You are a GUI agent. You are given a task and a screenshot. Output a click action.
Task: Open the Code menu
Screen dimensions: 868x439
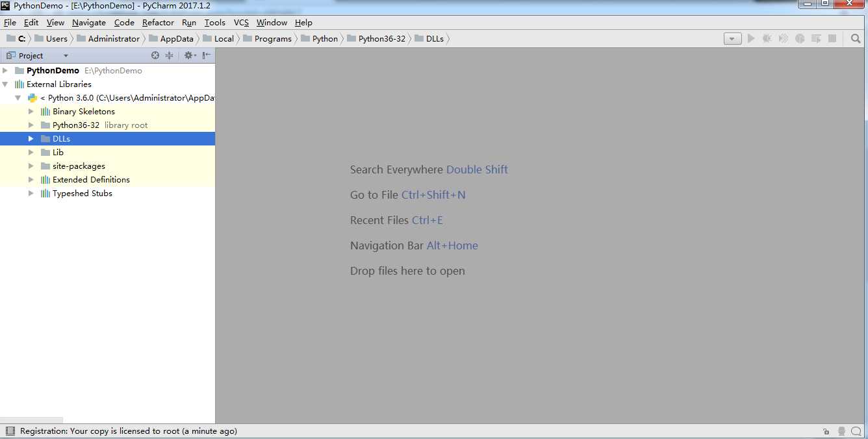(x=124, y=22)
